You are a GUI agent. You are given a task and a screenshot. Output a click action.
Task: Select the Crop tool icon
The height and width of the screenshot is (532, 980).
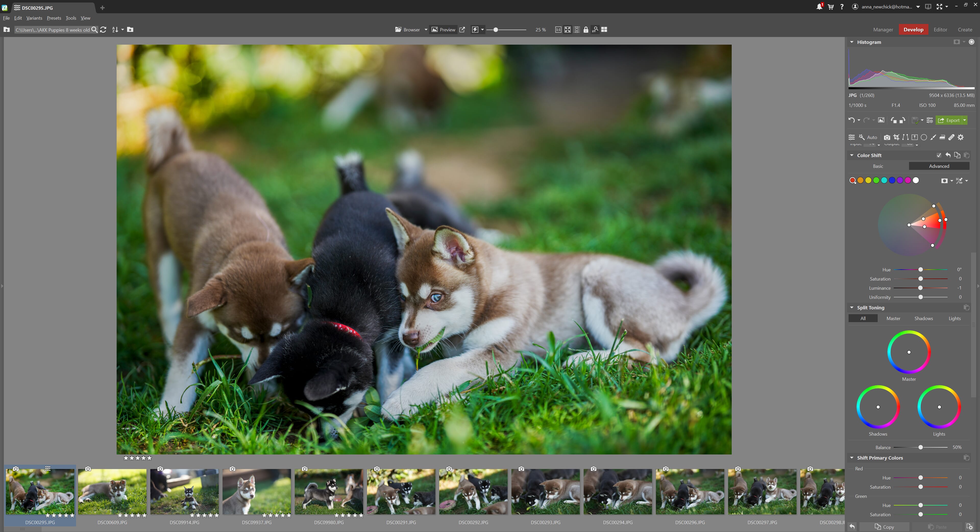(896, 137)
